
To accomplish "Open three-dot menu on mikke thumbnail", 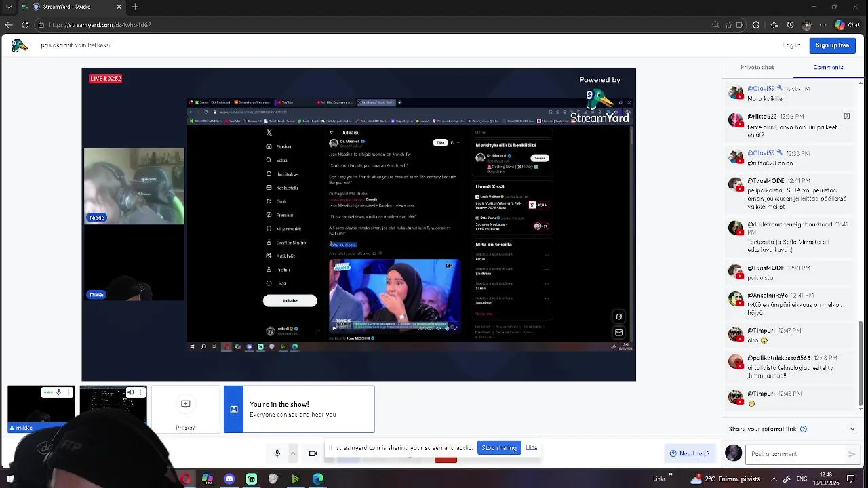I will coord(68,392).
